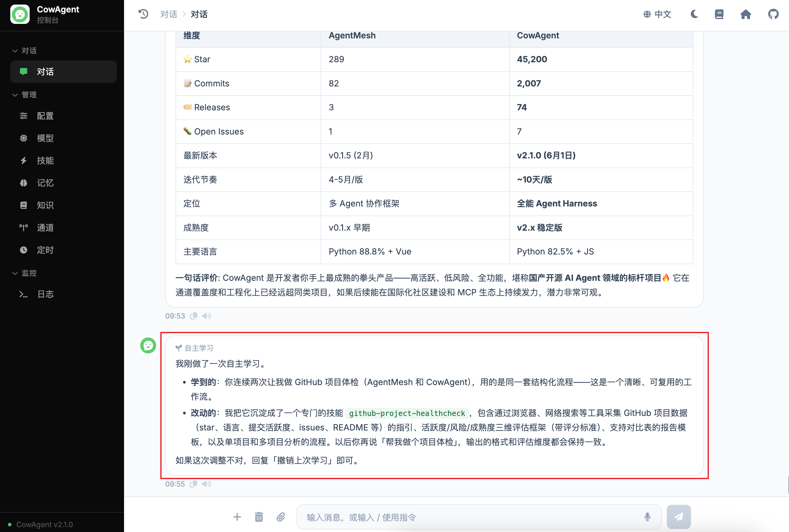Open the 模型 models page
789x532 pixels.
[x=64, y=138]
